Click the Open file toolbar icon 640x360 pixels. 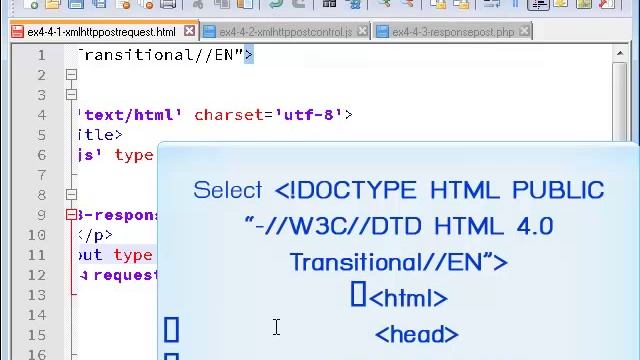click(x=53, y=4)
